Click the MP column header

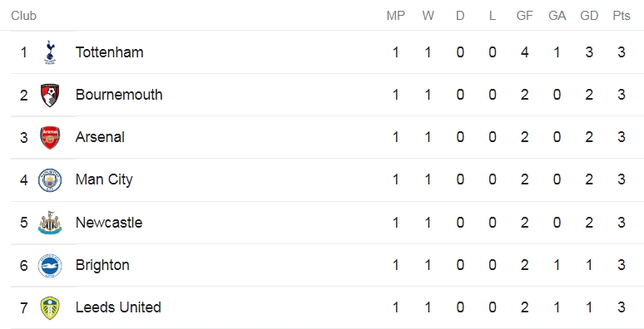(x=395, y=16)
